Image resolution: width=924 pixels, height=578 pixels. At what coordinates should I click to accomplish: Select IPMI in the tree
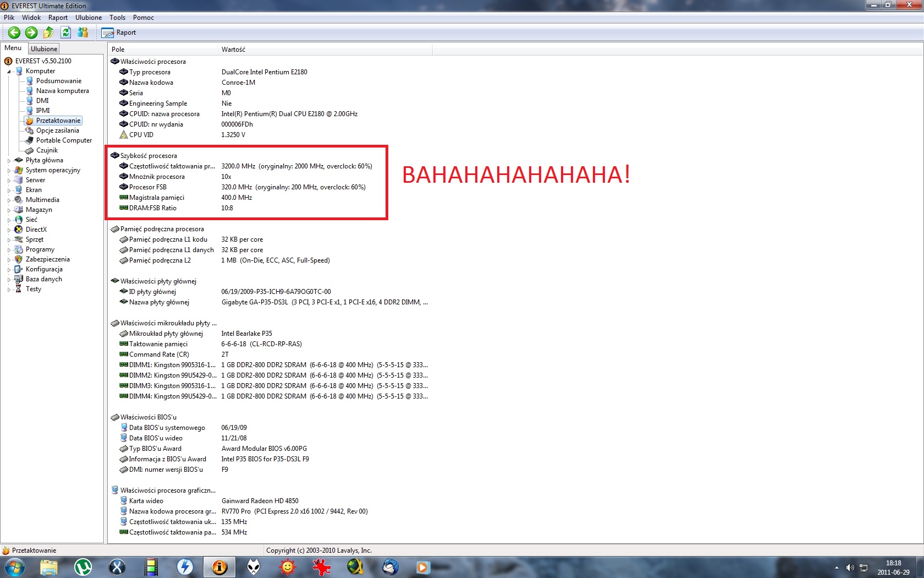pyautogui.click(x=43, y=111)
